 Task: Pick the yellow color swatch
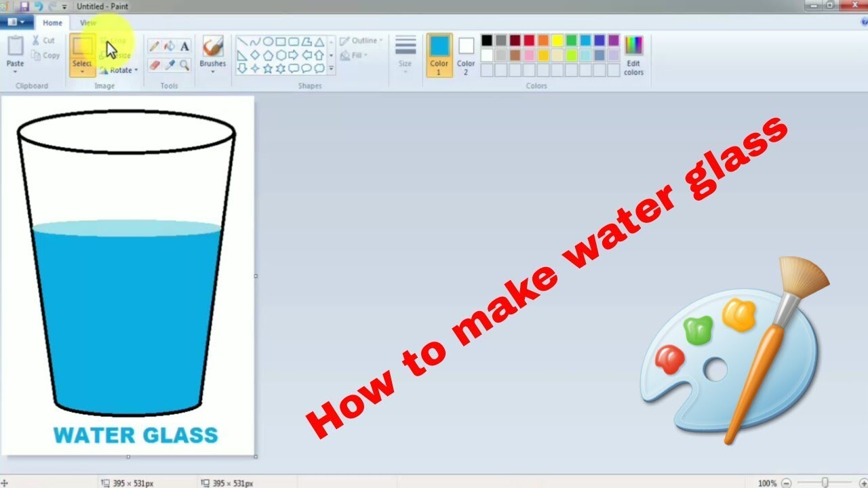(557, 41)
